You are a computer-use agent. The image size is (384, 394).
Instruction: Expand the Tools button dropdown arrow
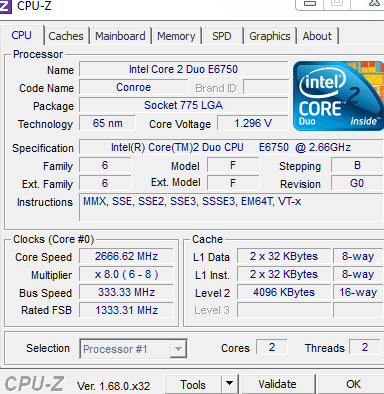(229, 384)
